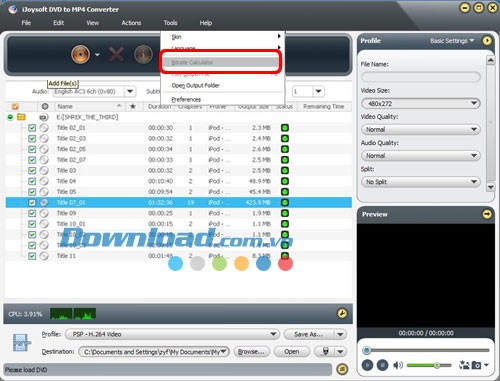The image size is (500, 381).
Task: Open the Audio track dropdown
Action: click(130, 91)
